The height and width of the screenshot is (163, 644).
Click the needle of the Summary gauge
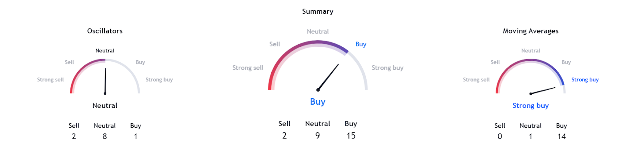328,77
